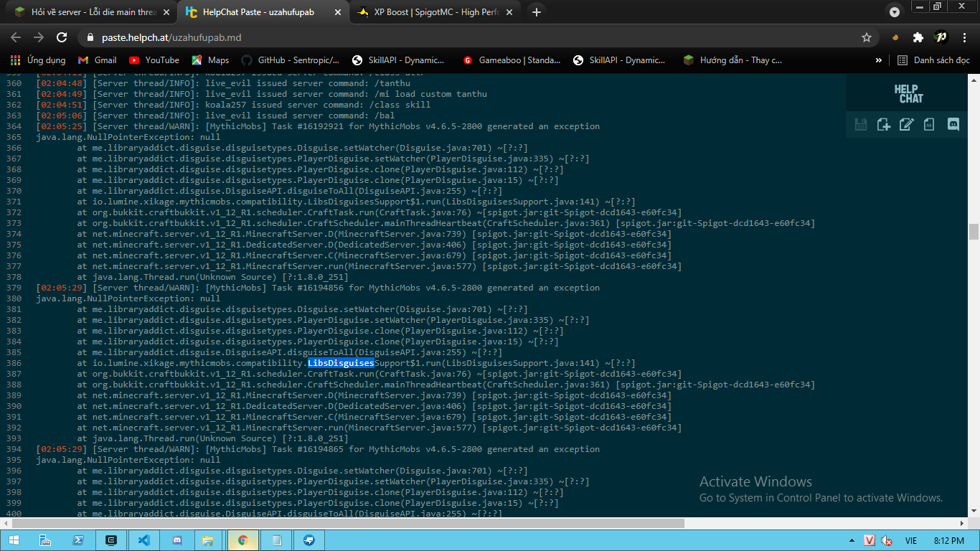Show hidden system tray icons
The image size is (980, 551).
tap(852, 540)
